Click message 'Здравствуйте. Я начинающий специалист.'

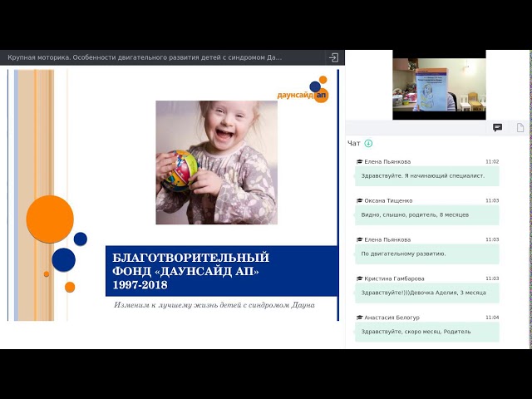pyautogui.click(x=426, y=176)
